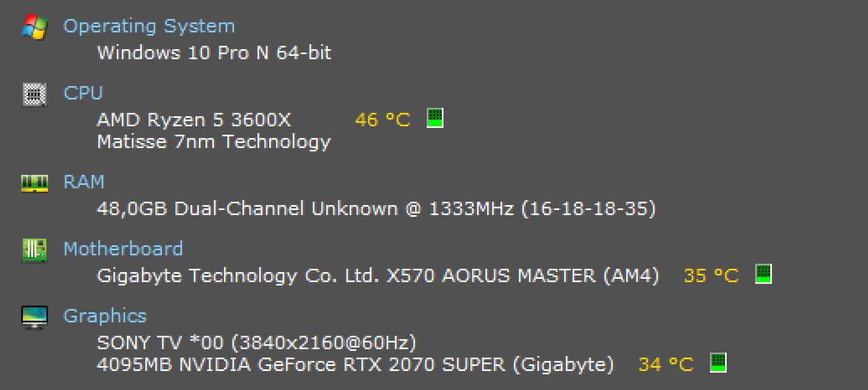
Task: Click the GPU temperature gauge icon
Action: click(718, 363)
